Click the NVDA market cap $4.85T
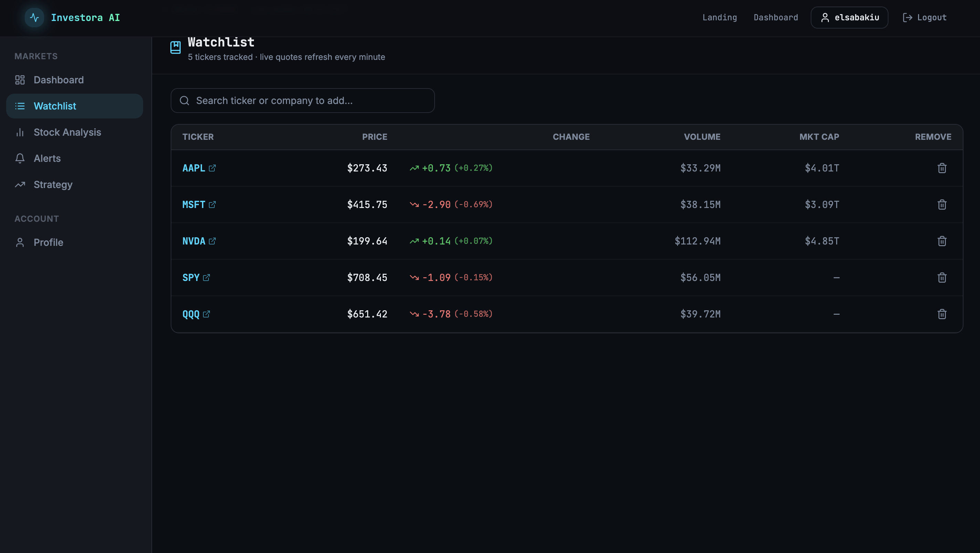 click(x=822, y=241)
